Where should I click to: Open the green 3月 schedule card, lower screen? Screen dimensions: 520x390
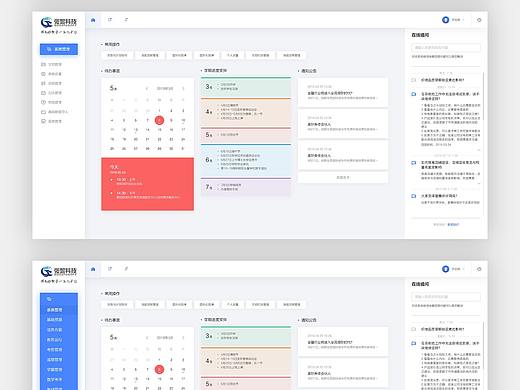coord(246,336)
